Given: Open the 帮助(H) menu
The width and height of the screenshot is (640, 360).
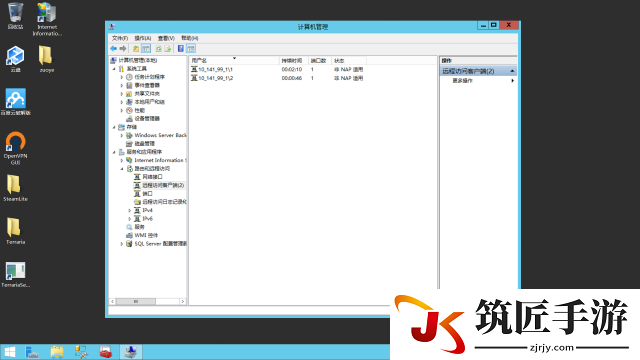Looking at the screenshot, I should click(x=189, y=38).
